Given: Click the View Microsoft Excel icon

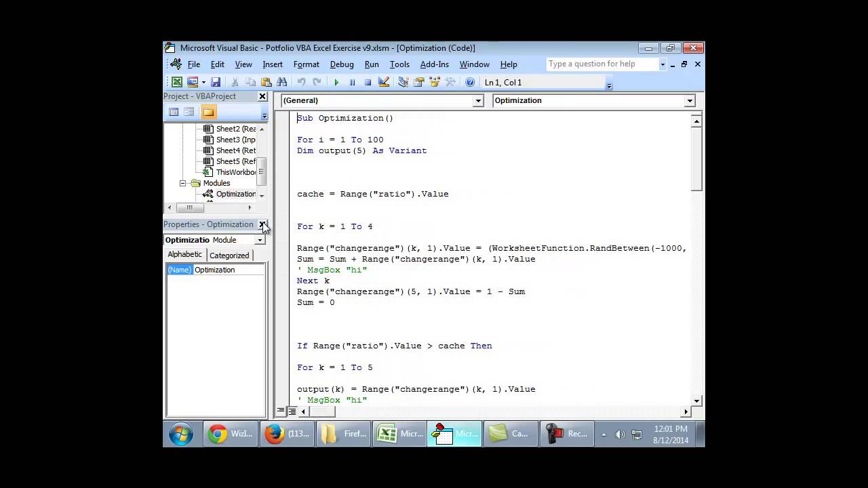Looking at the screenshot, I should pyautogui.click(x=177, y=82).
